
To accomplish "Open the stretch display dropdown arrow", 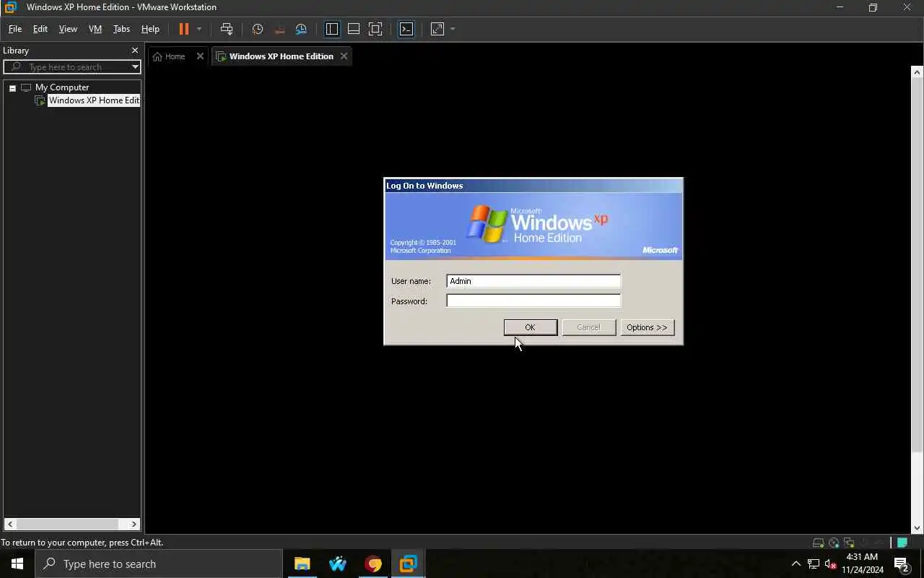I will coord(453,29).
